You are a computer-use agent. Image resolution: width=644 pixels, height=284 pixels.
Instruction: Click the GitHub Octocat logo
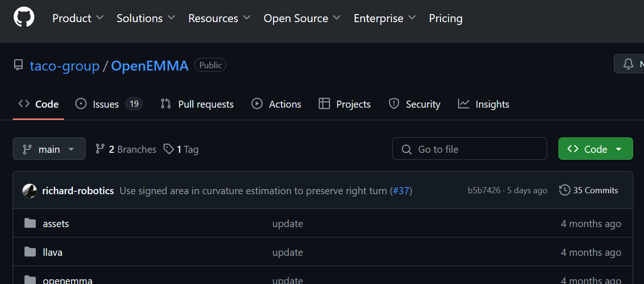click(x=24, y=18)
